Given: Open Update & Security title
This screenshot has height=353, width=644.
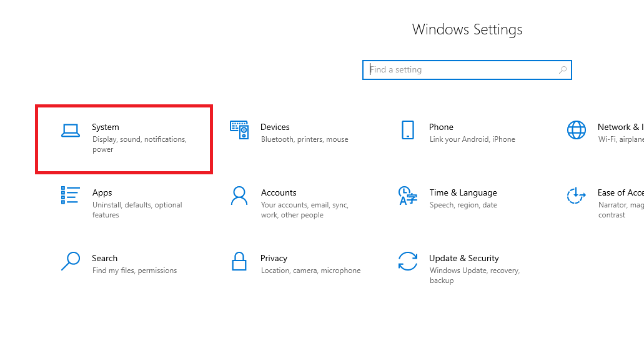Looking at the screenshot, I should (464, 259).
